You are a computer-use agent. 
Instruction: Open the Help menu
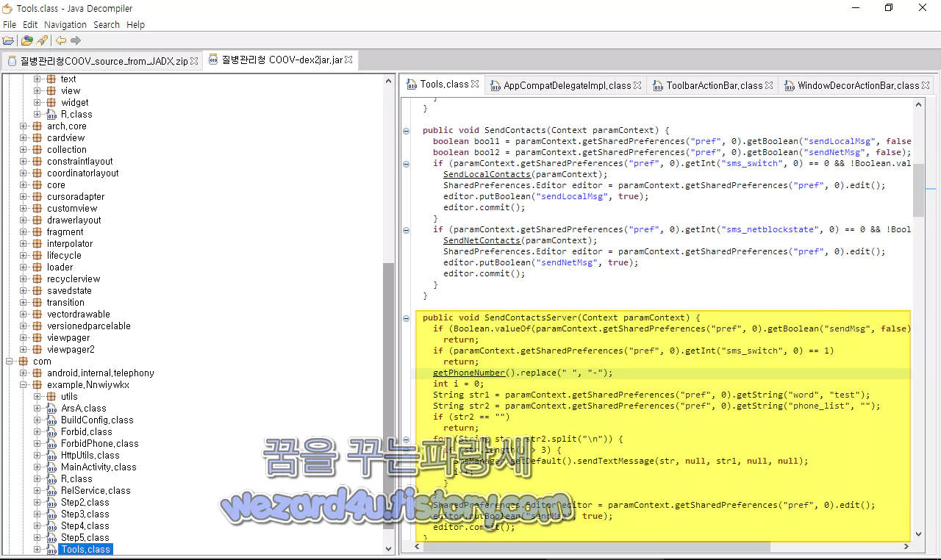pyautogui.click(x=136, y=24)
